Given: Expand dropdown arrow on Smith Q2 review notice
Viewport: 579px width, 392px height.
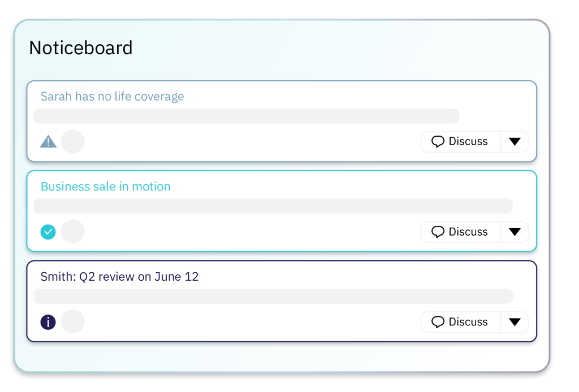Looking at the screenshot, I should tap(515, 322).
